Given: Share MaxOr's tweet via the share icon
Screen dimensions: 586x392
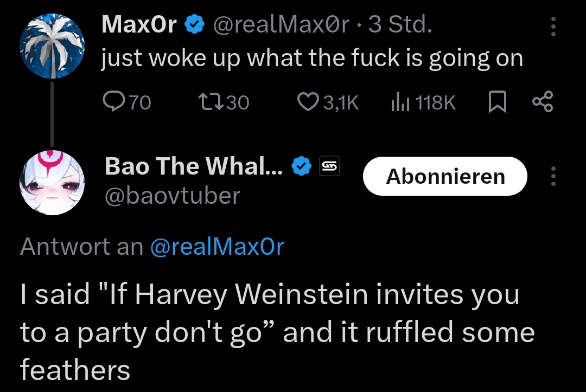Looking at the screenshot, I should 542,102.
